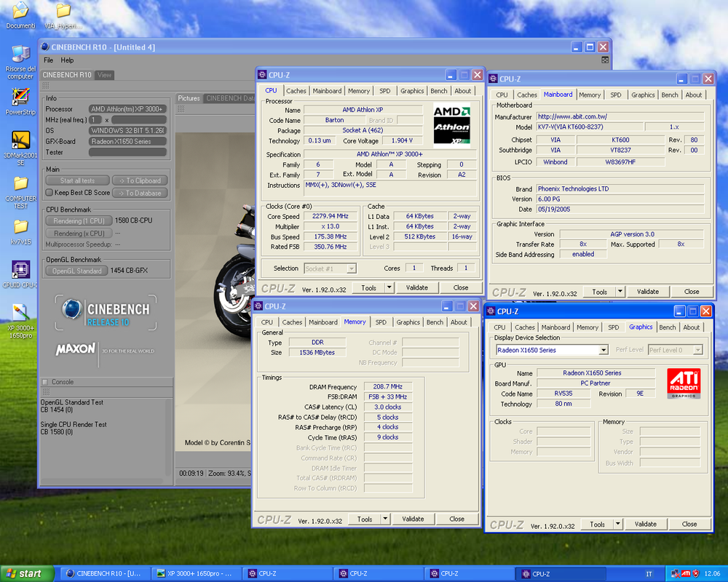Run the OpenGL Standard benchmark
This screenshot has width=728, height=582.
pos(77,271)
